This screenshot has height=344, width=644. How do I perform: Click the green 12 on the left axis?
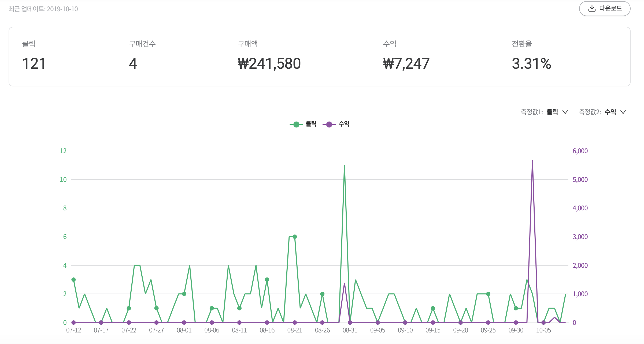63,151
